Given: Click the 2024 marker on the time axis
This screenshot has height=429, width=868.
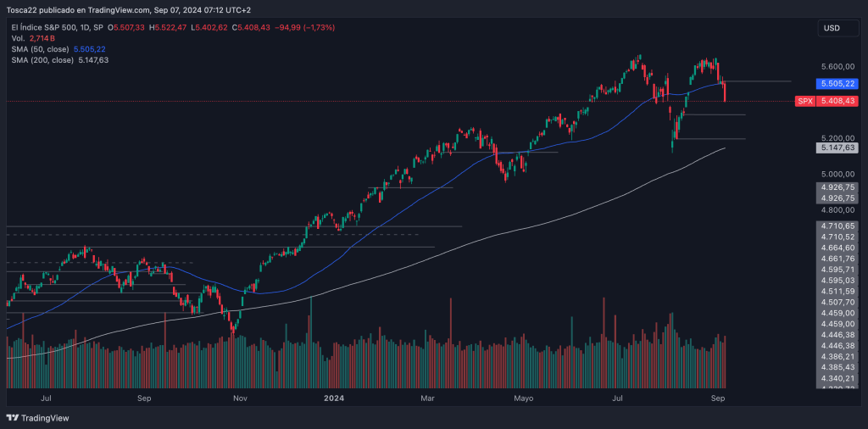Looking at the screenshot, I should (334, 397).
